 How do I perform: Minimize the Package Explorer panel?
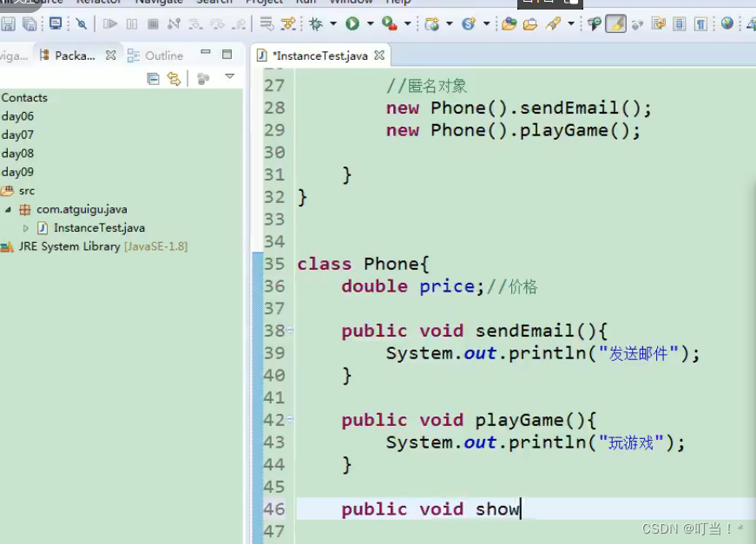coord(206,51)
